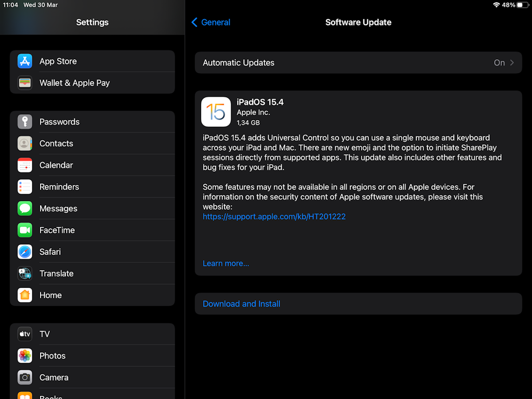The width and height of the screenshot is (532, 399).
Task: Select the Wallet & Apple Pay icon
Action: click(24, 83)
